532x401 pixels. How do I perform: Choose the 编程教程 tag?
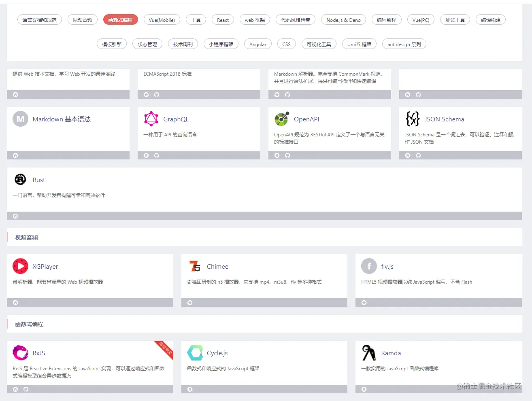[387, 20]
